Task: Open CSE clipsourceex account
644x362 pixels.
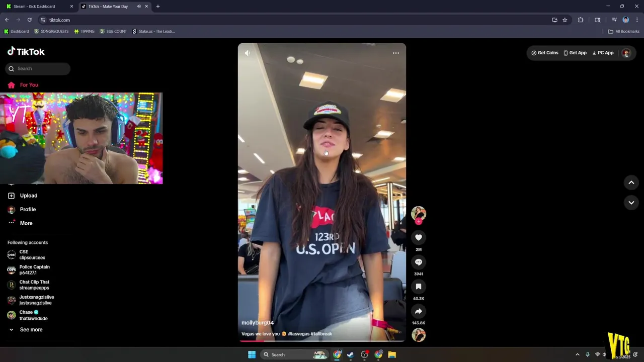Action: pyautogui.click(x=26, y=255)
